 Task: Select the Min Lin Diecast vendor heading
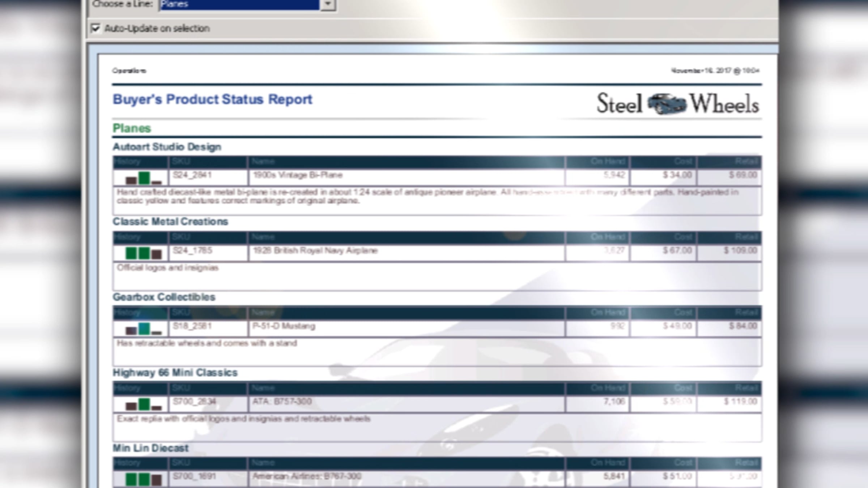[x=150, y=448]
